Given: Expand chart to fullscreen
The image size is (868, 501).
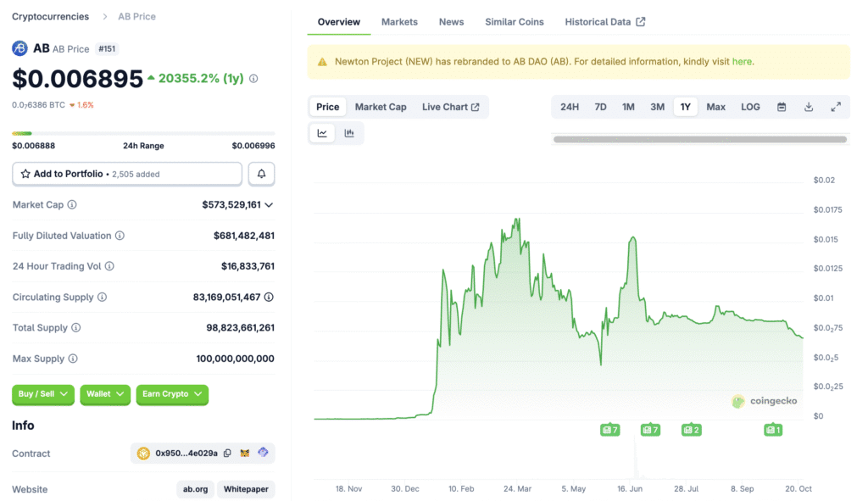Looking at the screenshot, I should point(836,107).
